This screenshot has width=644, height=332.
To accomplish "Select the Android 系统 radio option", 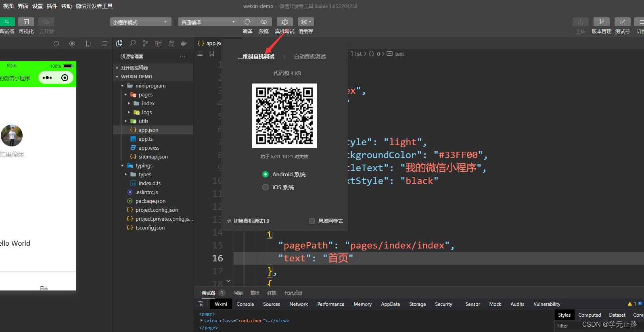I will (266, 174).
